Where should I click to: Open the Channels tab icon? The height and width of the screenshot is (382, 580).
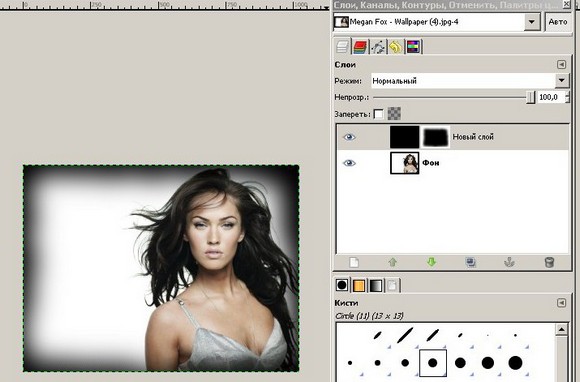[x=360, y=47]
